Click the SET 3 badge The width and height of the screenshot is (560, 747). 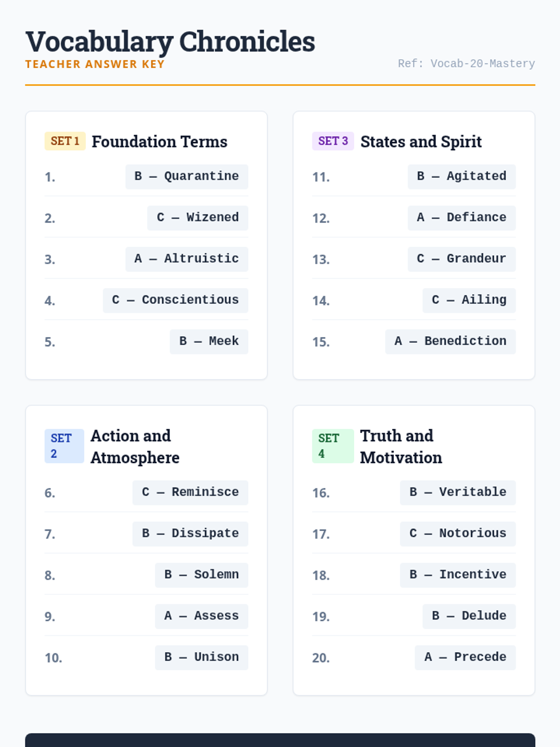[x=333, y=141]
